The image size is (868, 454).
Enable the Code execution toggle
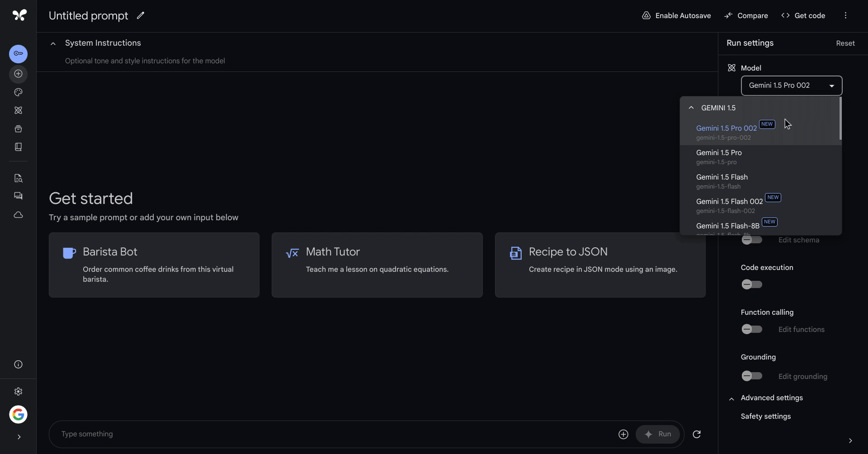(x=751, y=284)
